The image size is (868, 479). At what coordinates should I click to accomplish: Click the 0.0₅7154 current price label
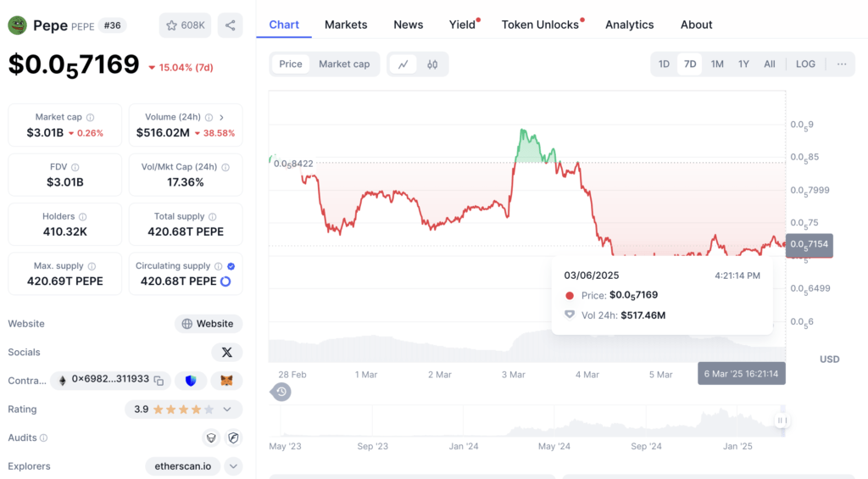(809, 245)
